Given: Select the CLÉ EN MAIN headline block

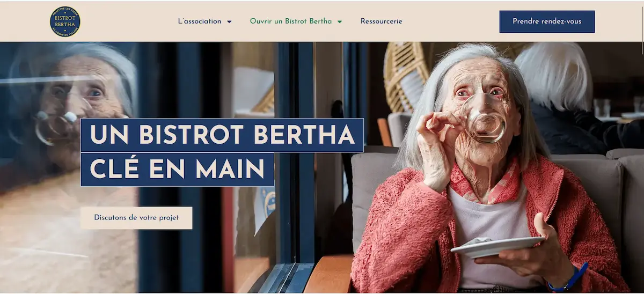Looking at the screenshot, I should pos(177,170).
